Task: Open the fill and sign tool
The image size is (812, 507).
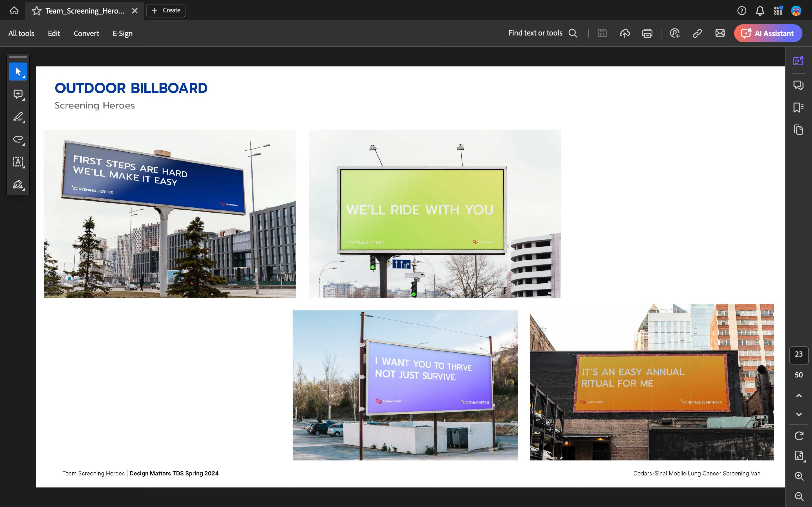Action: click(x=18, y=184)
